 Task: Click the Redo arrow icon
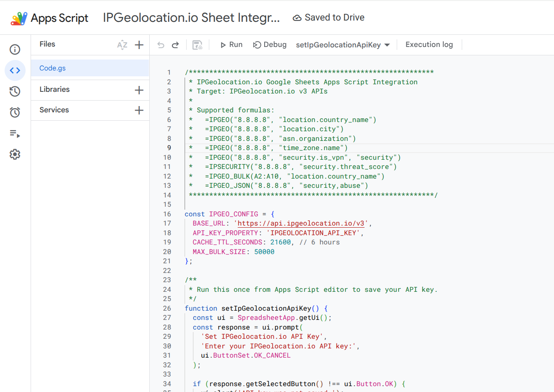click(175, 45)
